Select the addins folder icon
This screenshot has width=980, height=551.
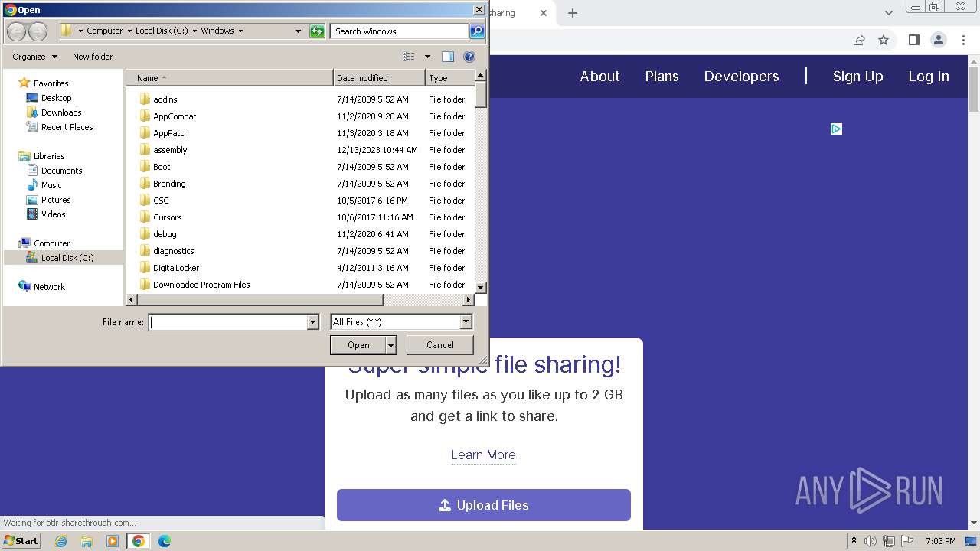(145, 99)
